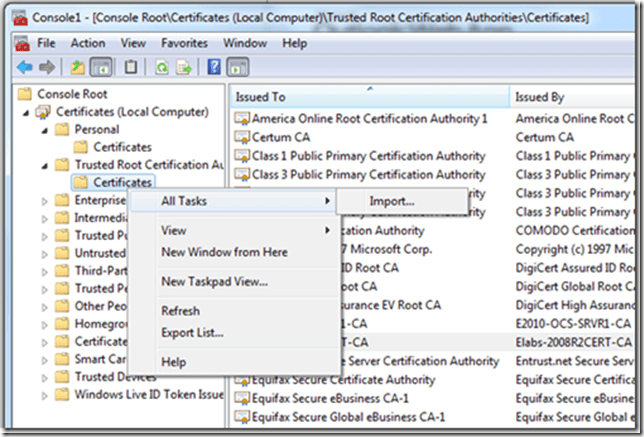This screenshot has width=644, height=437.
Task: Click the Back arrow toolbar icon
Action: coord(24,67)
